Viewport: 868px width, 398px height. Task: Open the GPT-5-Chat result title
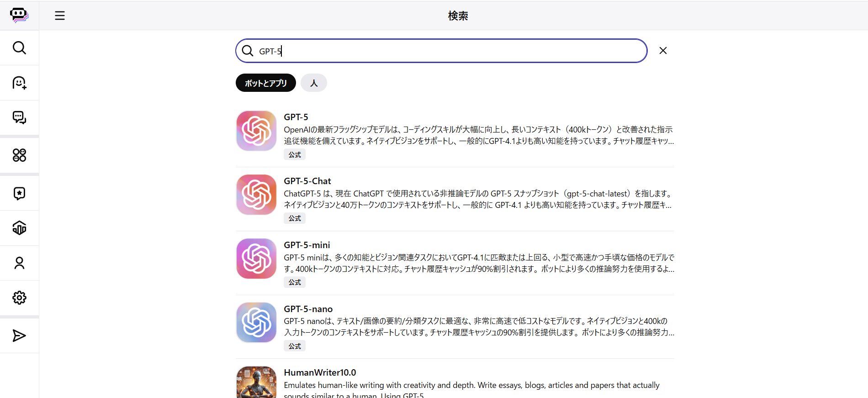tap(307, 181)
